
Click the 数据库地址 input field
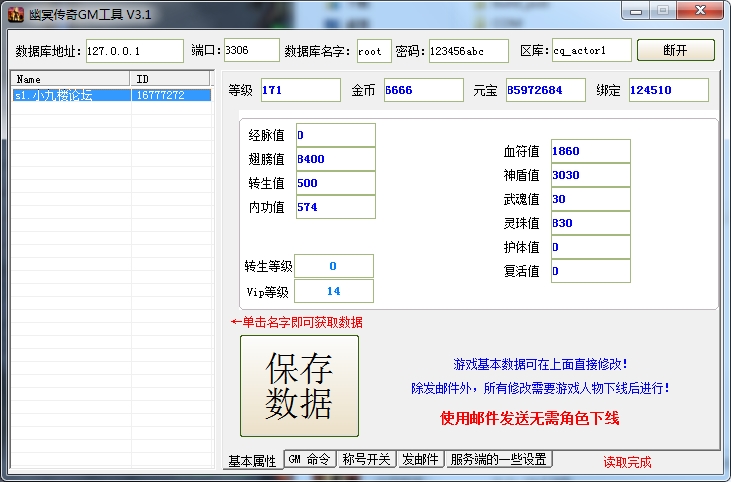[134, 51]
